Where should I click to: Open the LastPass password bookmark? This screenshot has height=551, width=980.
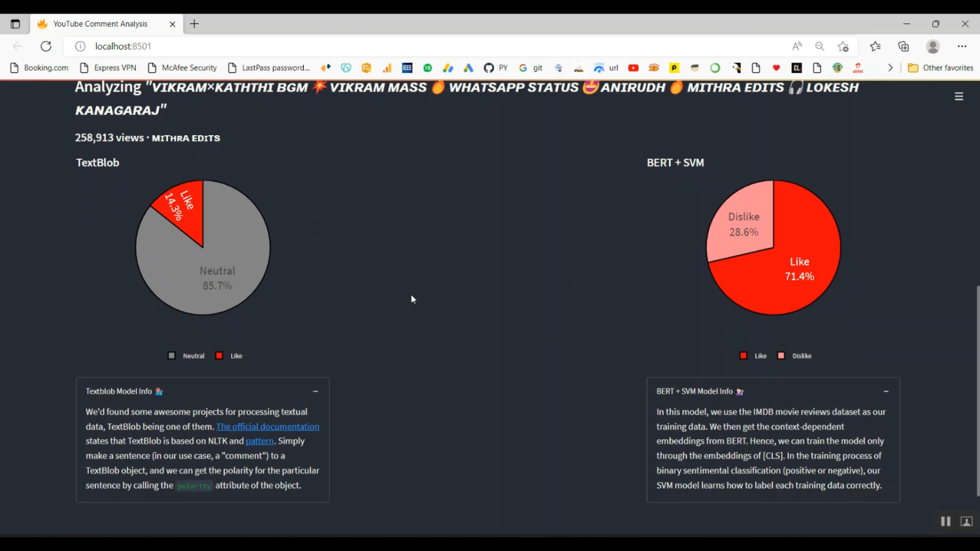pyautogui.click(x=269, y=68)
